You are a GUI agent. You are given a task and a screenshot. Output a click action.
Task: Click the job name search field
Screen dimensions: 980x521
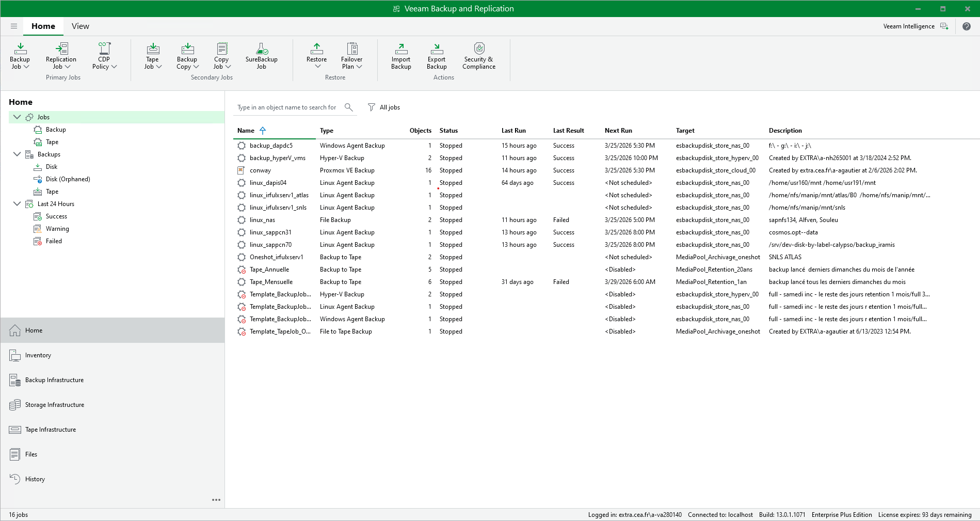pyautogui.click(x=287, y=107)
